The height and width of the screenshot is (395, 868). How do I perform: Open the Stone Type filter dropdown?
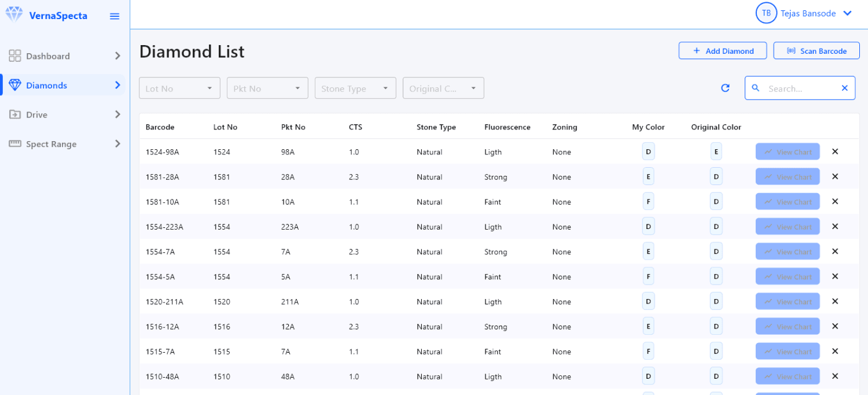[355, 88]
